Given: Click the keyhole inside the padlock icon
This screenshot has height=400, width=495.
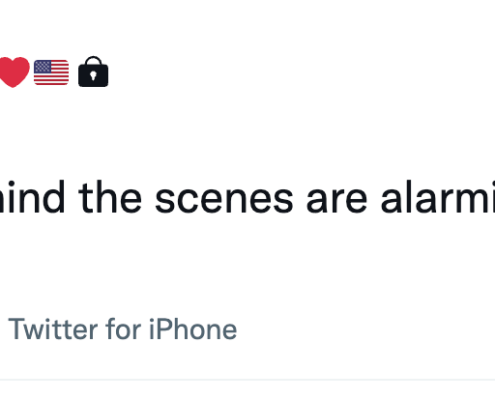Looking at the screenshot, I should [93, 75].
